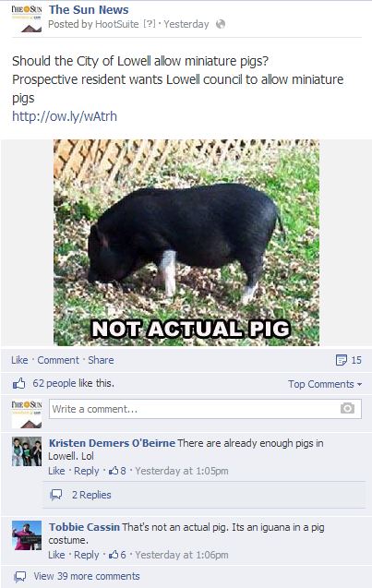
Task: Attach a photo with the camera icon
Action: pyautogui.click(x=347, y=408)
